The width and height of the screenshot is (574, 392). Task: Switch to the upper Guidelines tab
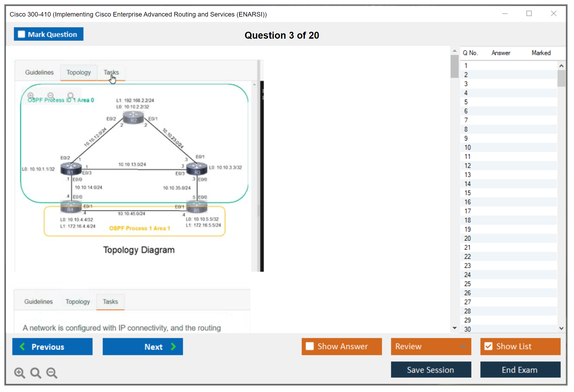pos(39,73)
